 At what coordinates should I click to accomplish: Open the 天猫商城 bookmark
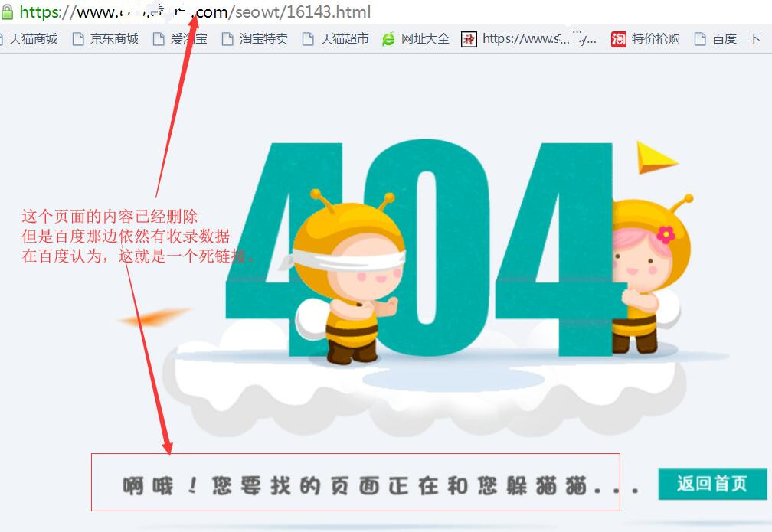(x=32, y=39)
